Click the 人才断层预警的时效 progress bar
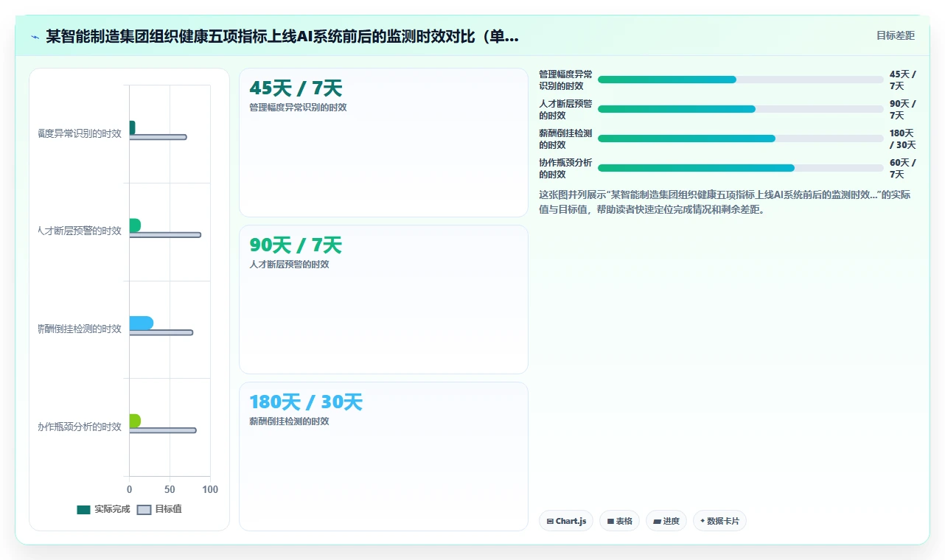The image size is (945, 560). coord(740,109)
